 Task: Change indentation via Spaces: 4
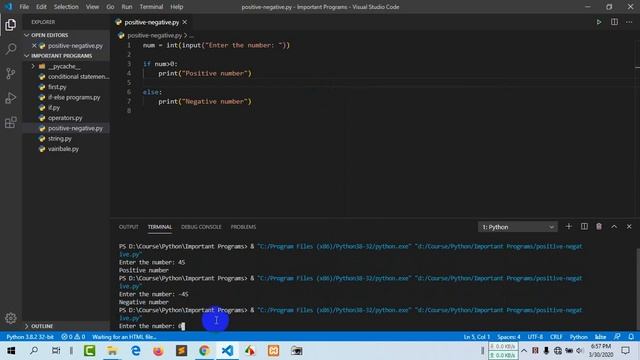click(509, 337)
